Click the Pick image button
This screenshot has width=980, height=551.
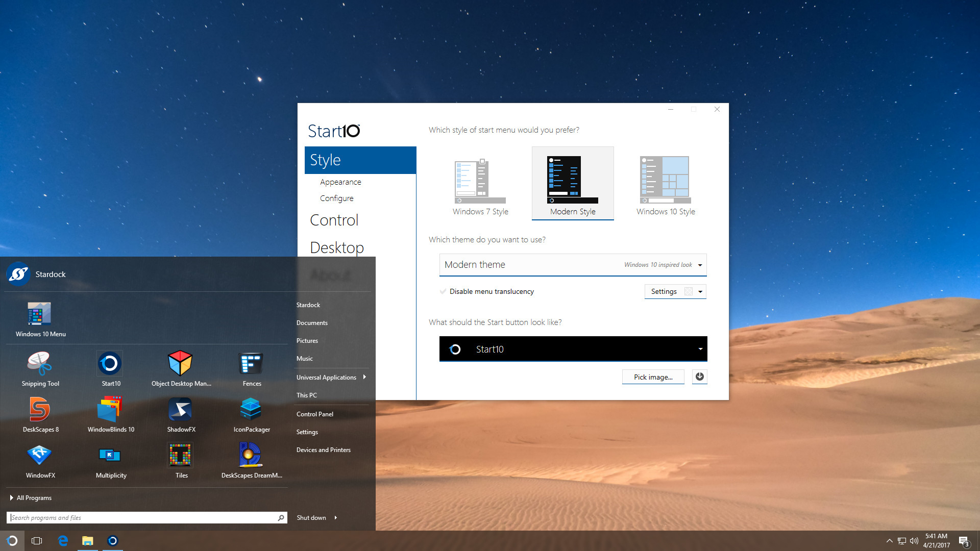[653, 377]
